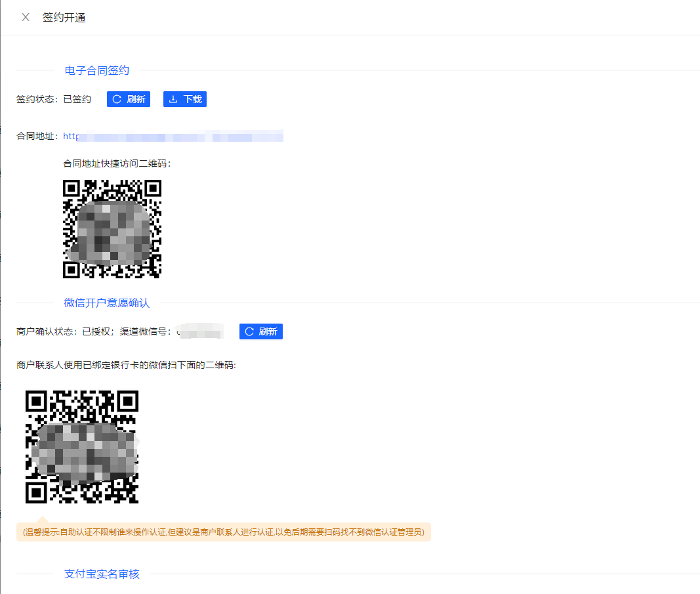The height and width of the screenshot is (594, 700).
Task: Select the 电子合同签约 section heading
Action: click(x=96, y=70)
